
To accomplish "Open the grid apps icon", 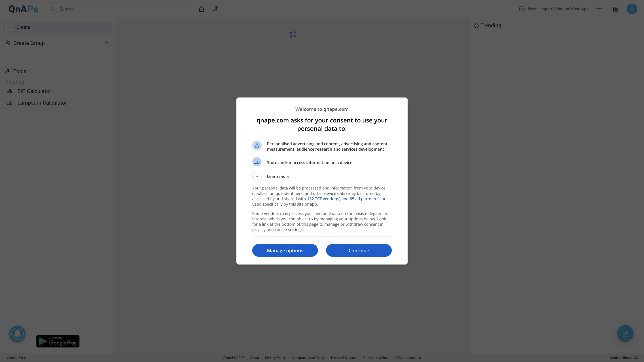I will click(x=616, y=9).
